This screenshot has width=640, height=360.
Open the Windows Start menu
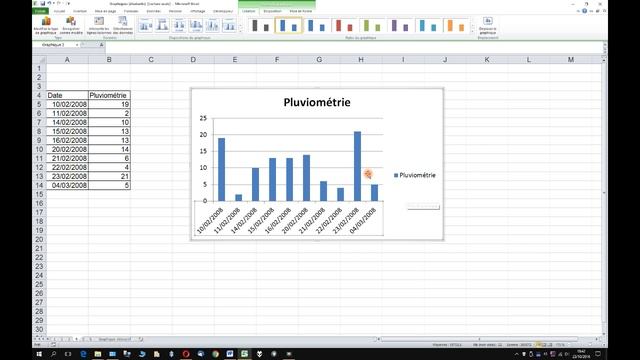click(x=39, y=354)
